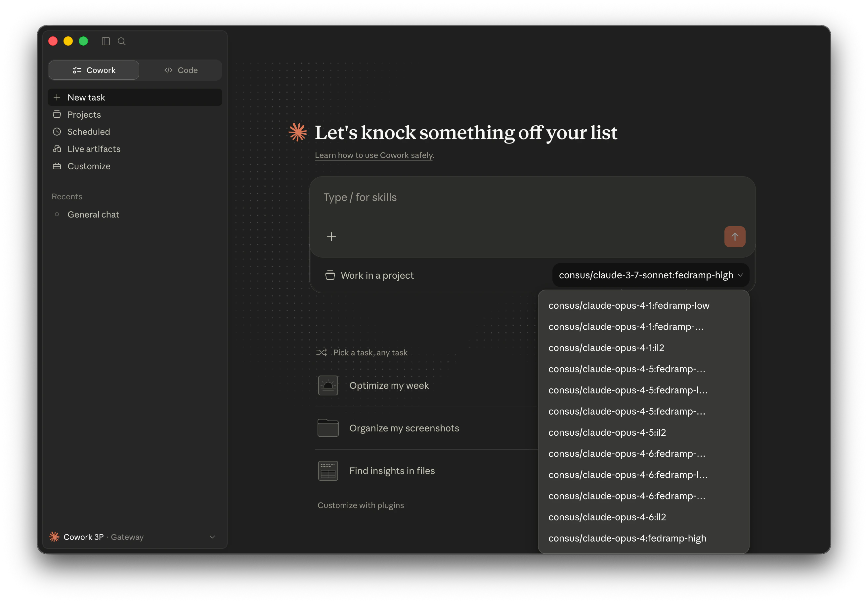Select consus/claude-opus-4-5:il2 model

tap(643, 433)
